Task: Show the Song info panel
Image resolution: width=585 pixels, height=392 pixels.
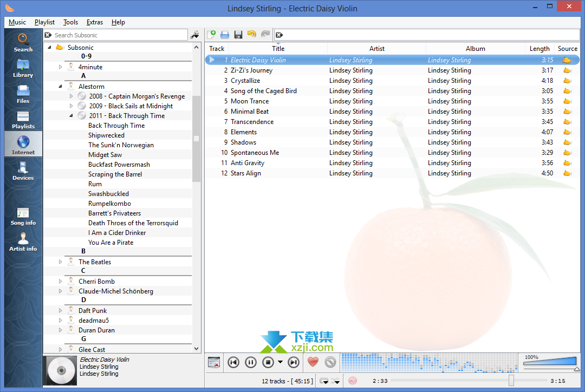Action: tap(23, 217)
